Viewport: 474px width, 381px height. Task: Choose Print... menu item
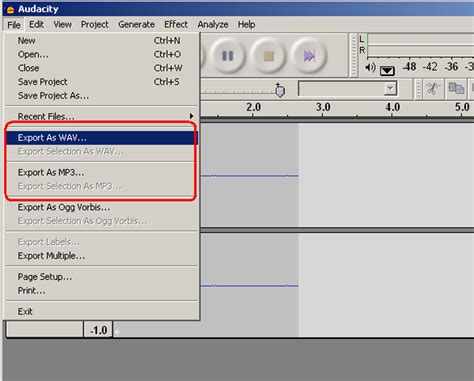(x=102, y=291)
